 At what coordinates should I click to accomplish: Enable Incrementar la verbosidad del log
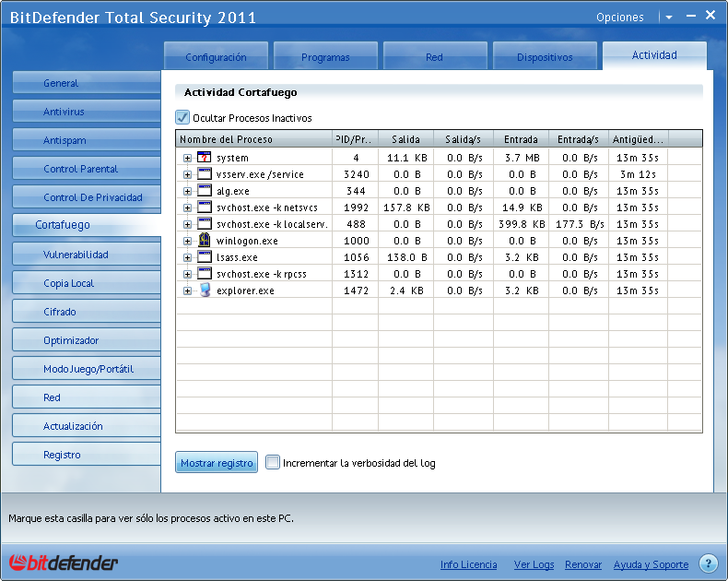pos(273,463)
